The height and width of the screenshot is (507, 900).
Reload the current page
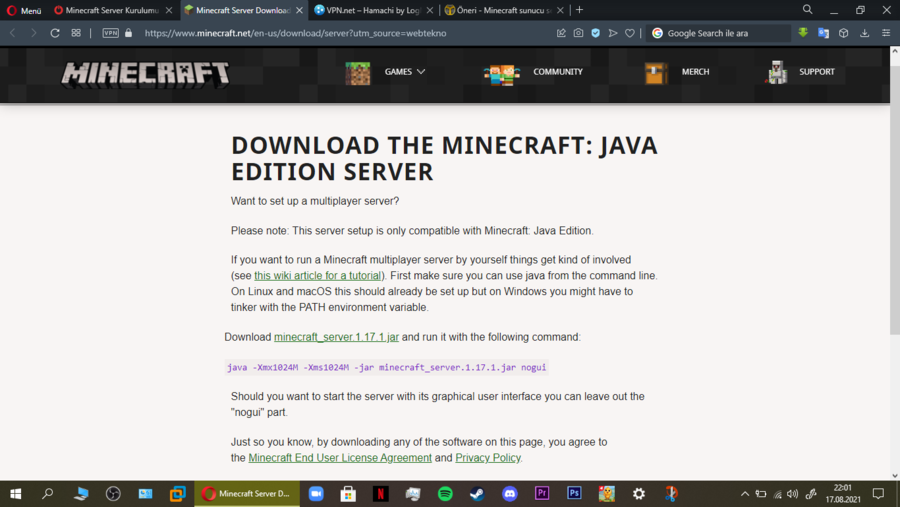[x=55, y=33]
